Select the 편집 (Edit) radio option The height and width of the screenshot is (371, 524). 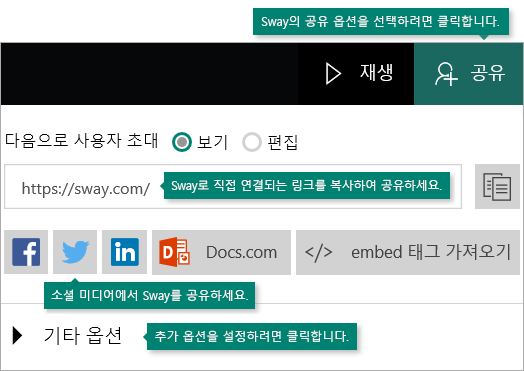(252, 142)
